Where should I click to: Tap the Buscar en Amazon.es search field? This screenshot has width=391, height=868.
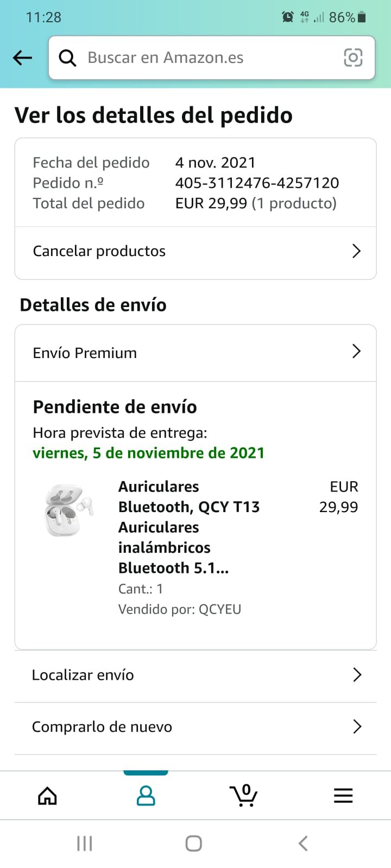click(x=206, y=58)
